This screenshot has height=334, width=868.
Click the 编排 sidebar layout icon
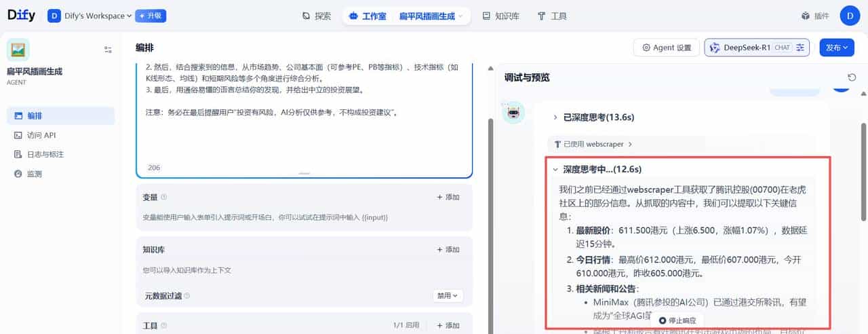[18, 116]
